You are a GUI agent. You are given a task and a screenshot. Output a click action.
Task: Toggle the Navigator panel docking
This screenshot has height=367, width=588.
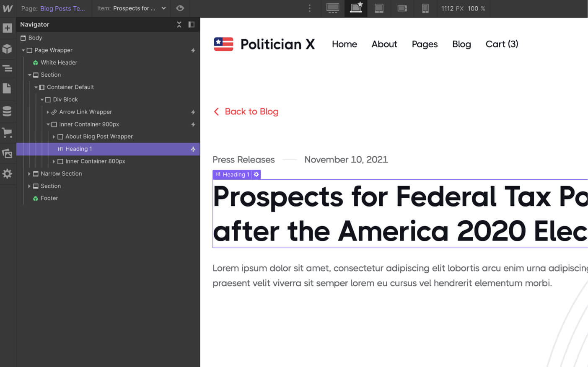[x=192, y=24]
